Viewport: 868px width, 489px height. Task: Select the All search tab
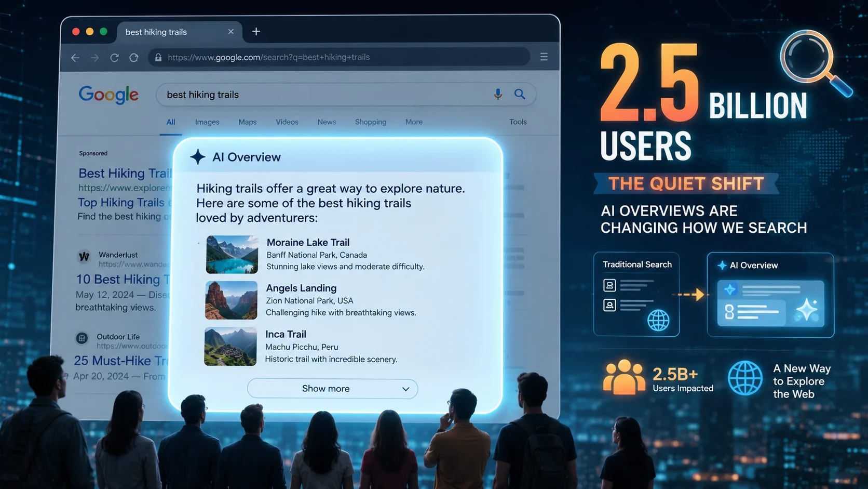pos(171,122)
